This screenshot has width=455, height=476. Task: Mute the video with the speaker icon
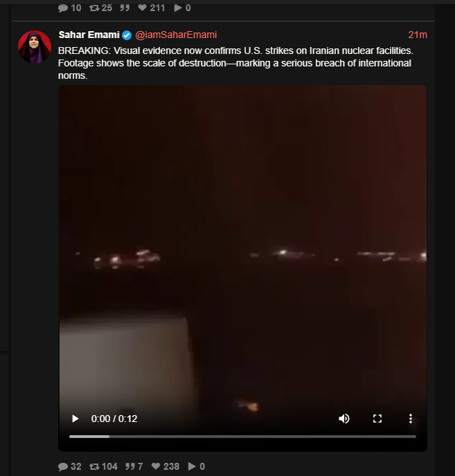click(x=344, y=419)
